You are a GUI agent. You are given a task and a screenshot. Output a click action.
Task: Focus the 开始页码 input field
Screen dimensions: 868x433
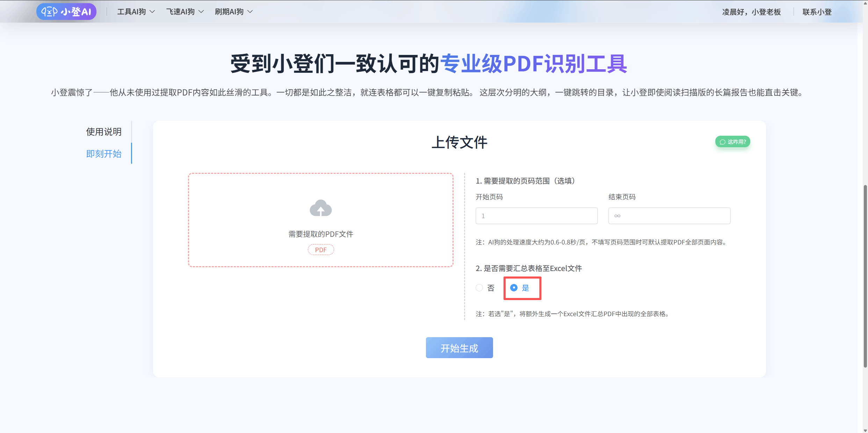(x=536, y=216)
